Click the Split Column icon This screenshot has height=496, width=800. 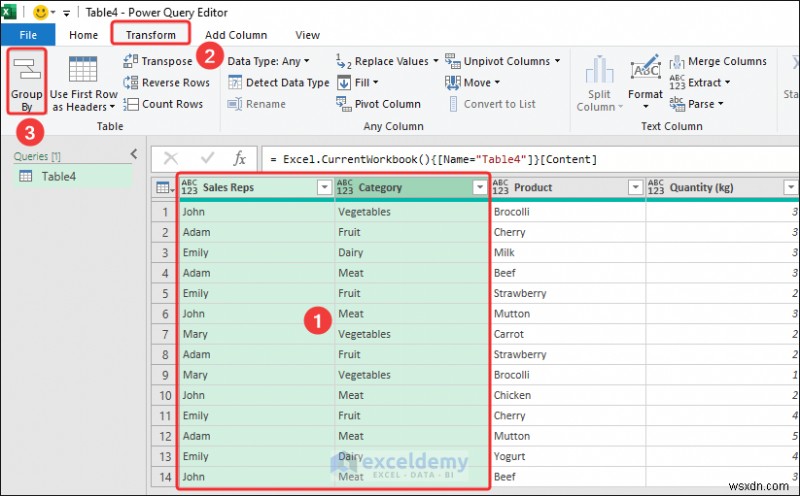pos(599,69)
